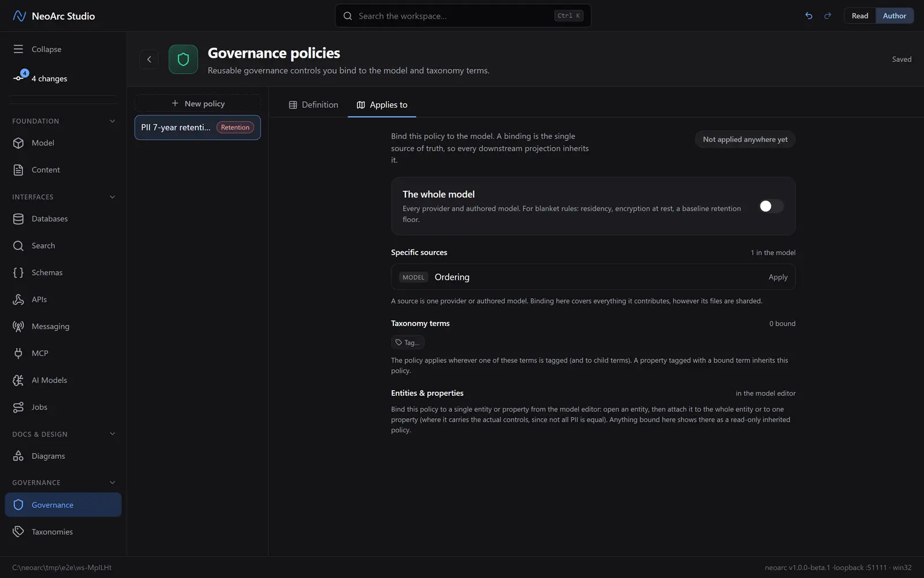This screenshot has height=578, width=924.
Task: Click the redo arrow icon
Action: pos(828,16)
